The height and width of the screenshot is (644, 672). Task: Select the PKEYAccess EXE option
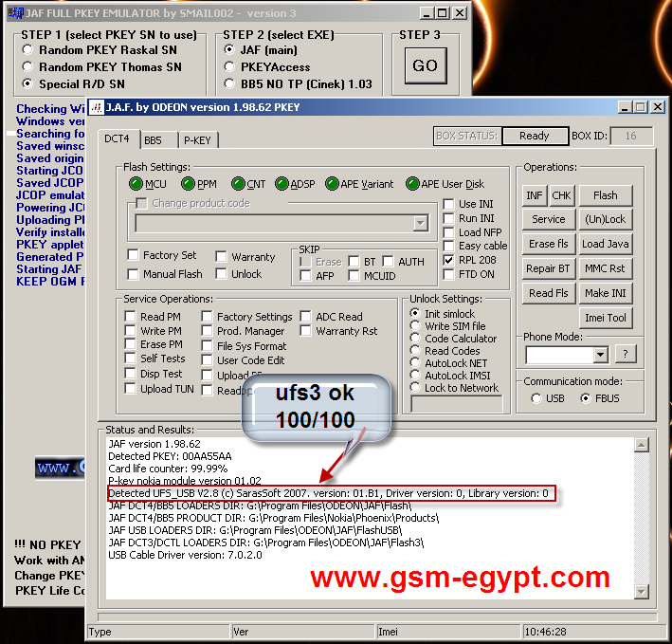click(x=229, y=67)
